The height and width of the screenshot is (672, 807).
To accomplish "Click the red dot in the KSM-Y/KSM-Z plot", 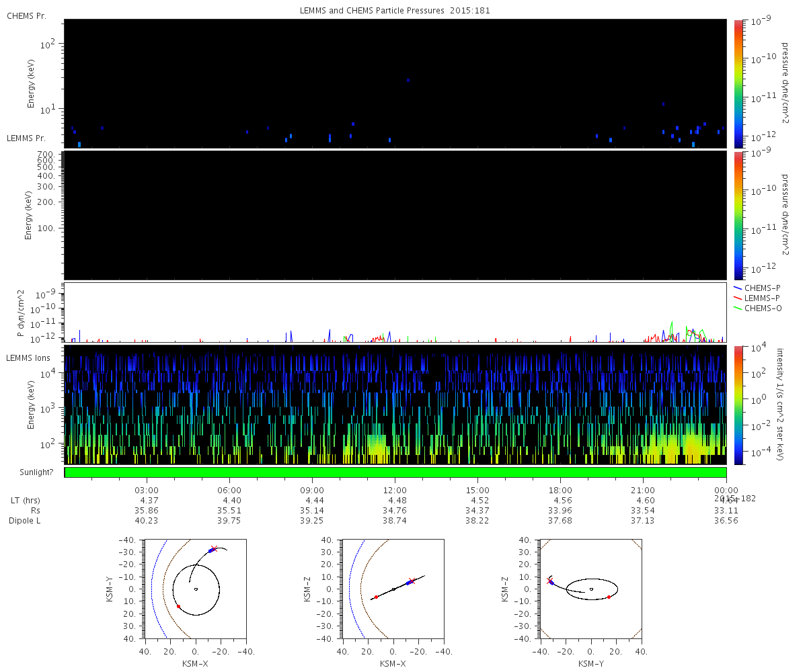I will (x=609, y=597).
